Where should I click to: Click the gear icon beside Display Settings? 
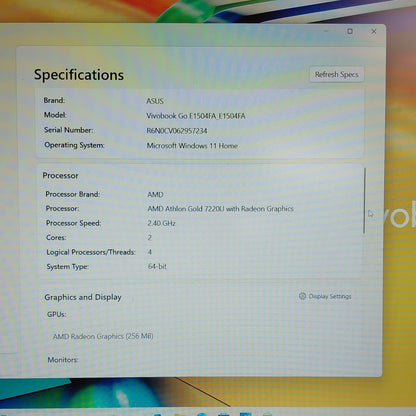pos(302,296)
